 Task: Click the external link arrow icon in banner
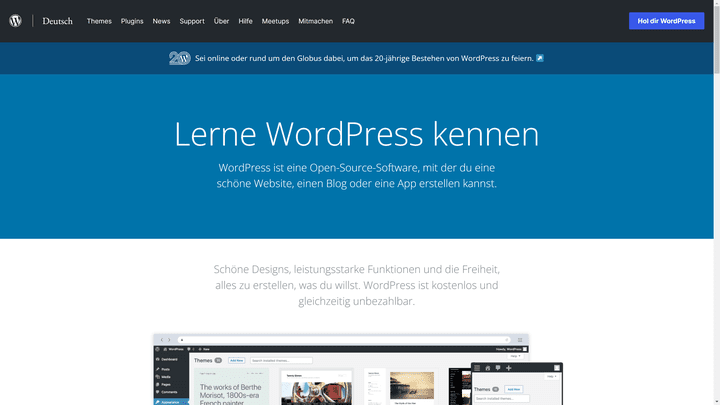pyautogui.click(x=540, y=58)
